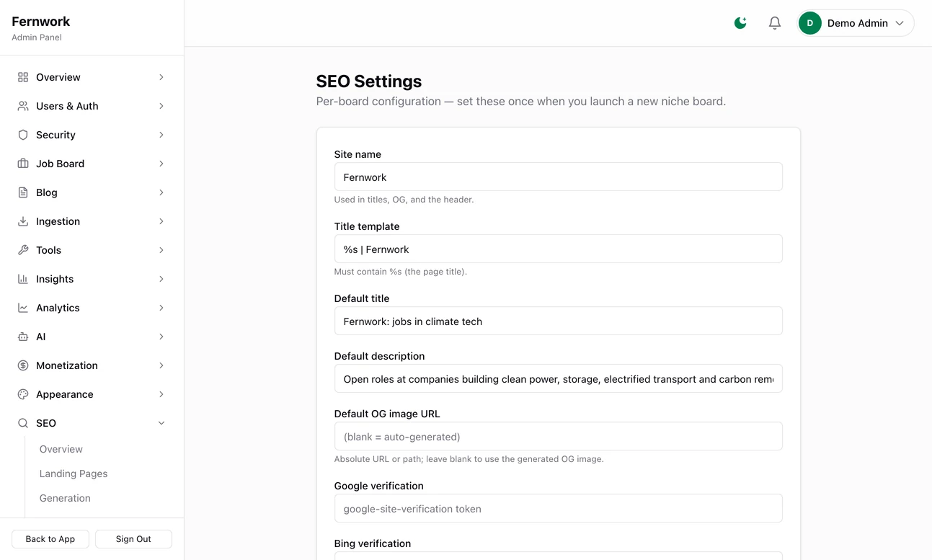Click the Insights bar chart icon
Screen dimensions: 932x560
click(x=23, y=279)
